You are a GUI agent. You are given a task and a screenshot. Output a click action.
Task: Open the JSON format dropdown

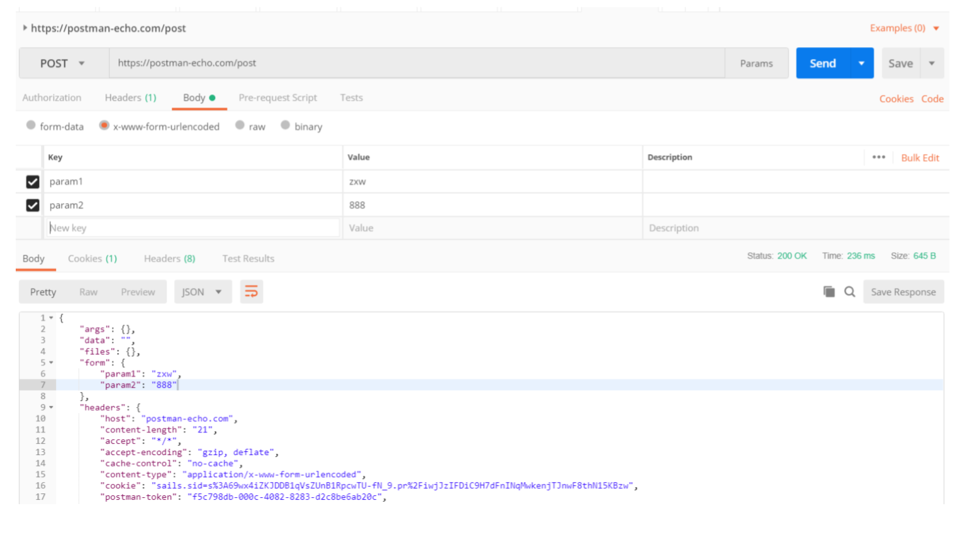(x=202, y=292)
